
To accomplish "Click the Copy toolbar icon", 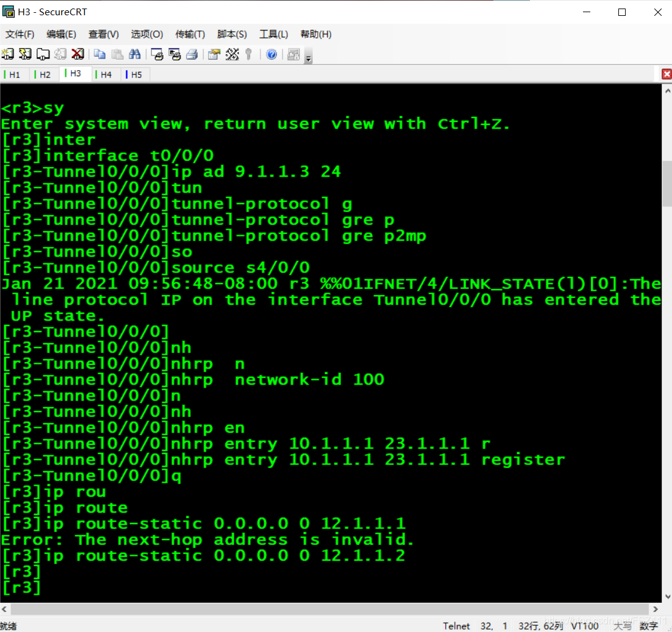I will (100, 54).
